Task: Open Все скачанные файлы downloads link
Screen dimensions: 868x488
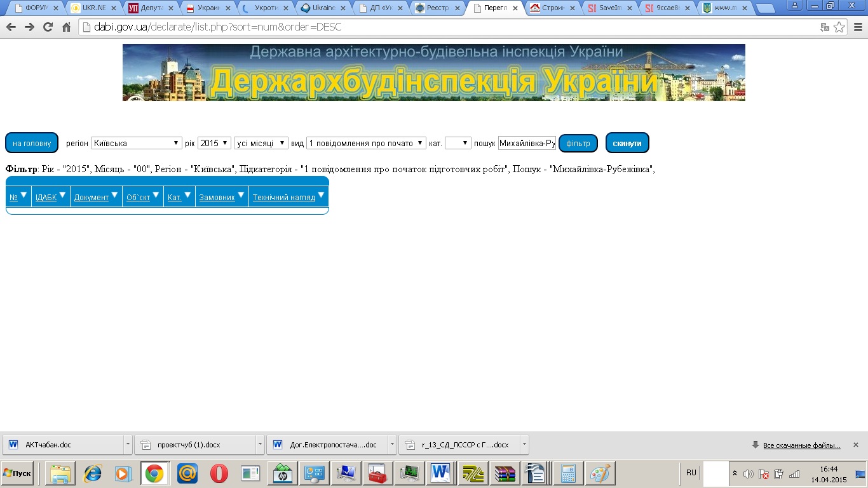Action: (x=802, y=445)
